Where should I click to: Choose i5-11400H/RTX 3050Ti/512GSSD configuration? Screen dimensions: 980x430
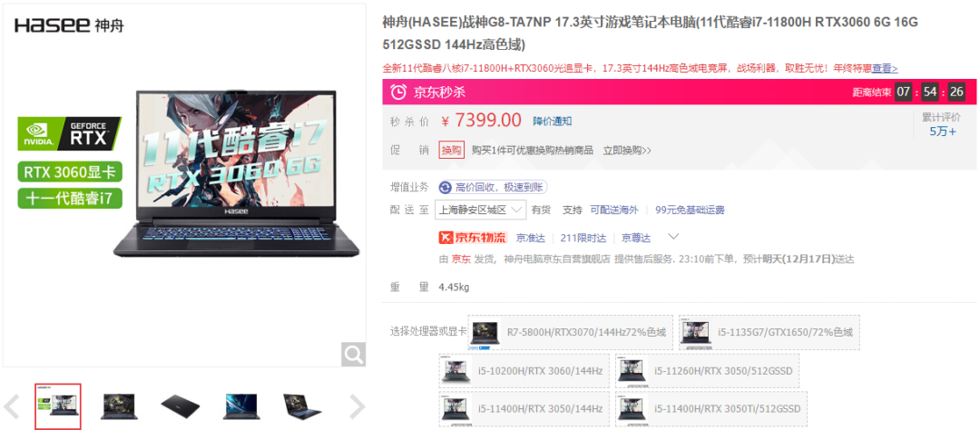click(x=710, y=409)
